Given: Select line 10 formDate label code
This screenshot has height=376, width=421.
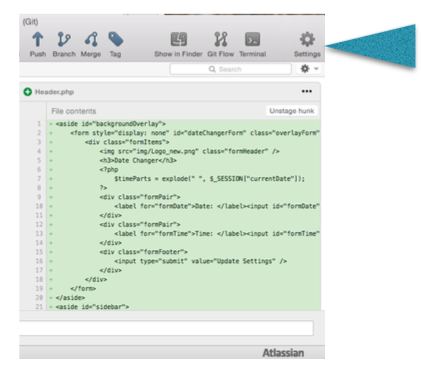Looking at the screenshot, I should (x=217, y=206).
